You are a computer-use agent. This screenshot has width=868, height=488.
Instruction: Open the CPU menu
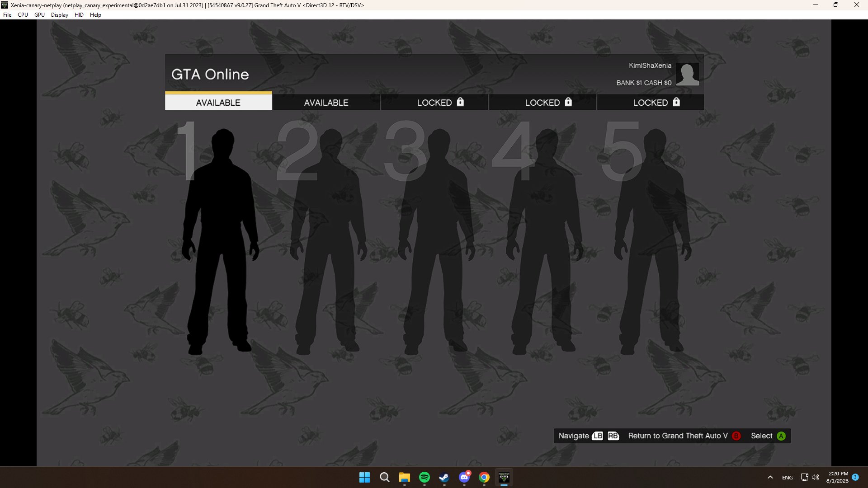coord(23,15)
